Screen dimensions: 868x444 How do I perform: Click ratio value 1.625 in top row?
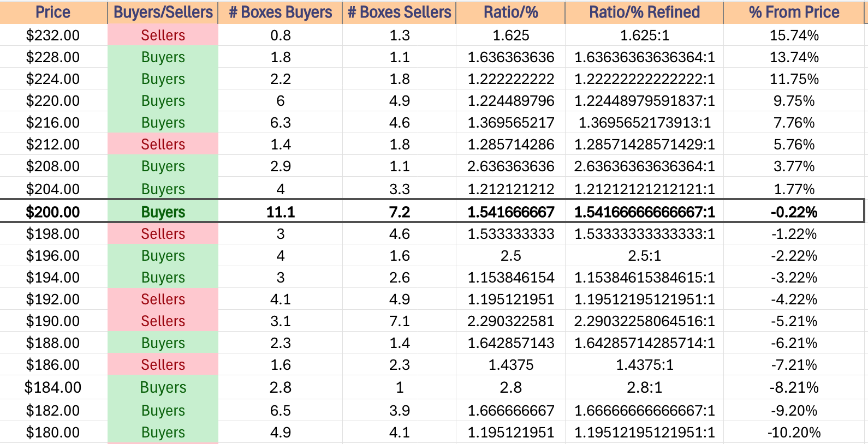[510, 35]
